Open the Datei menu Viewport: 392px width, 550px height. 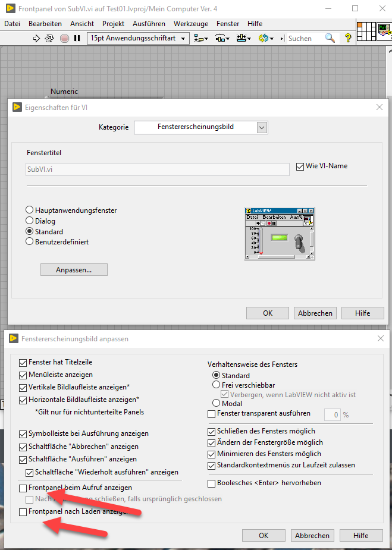click(x=12, y=24)
